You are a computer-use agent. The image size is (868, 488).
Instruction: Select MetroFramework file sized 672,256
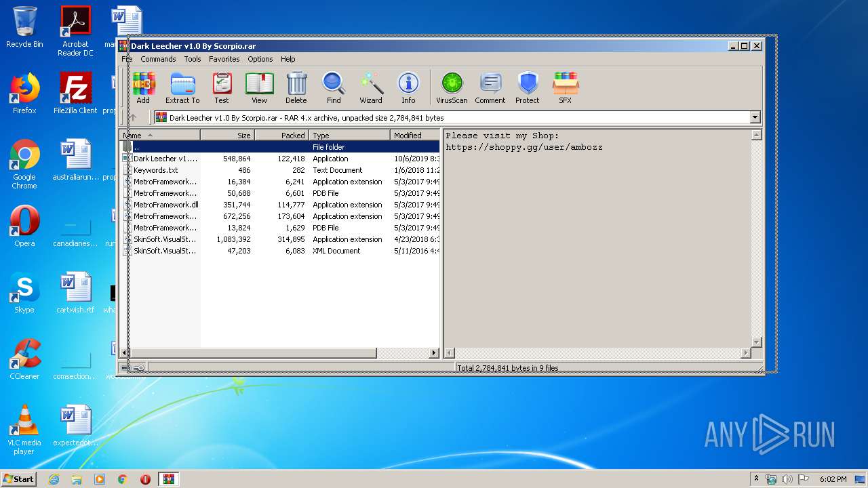tap(280, 216)
